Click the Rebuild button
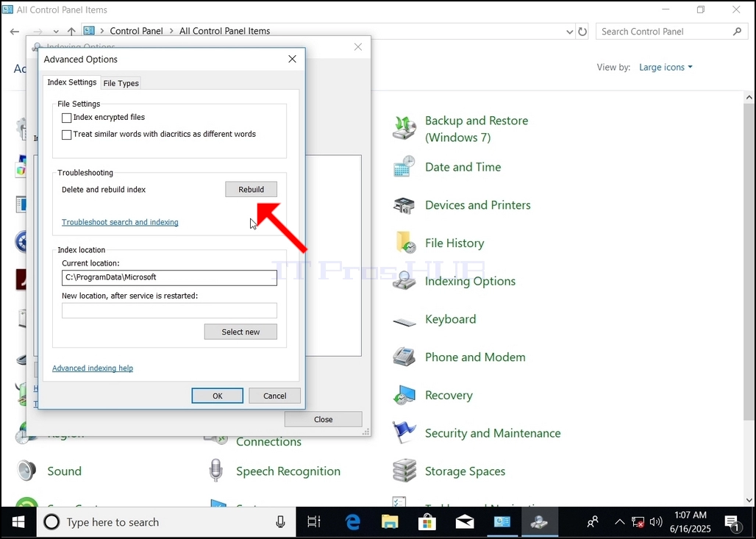Viewport: 756px width, 539px height. pyautogui.click(x=252, y=190)
